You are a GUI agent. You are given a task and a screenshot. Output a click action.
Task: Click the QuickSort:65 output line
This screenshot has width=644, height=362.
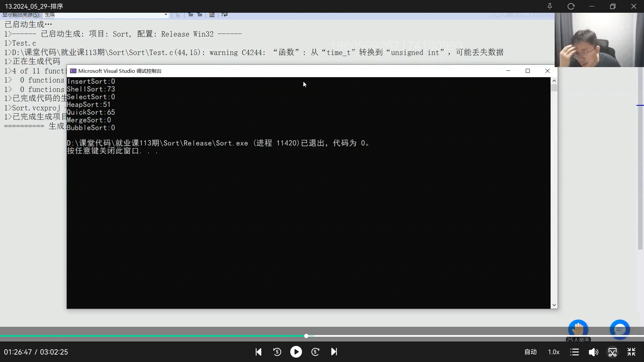click(x=91, y=112)
